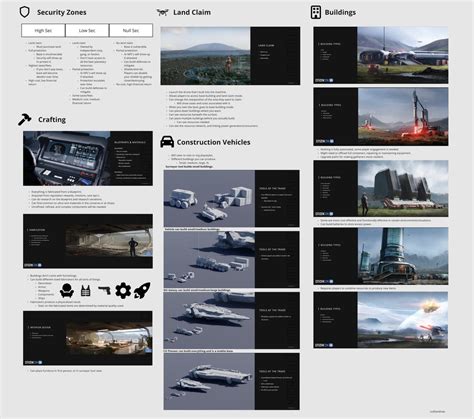This screenshot has height=419, width=474.
Task: Click the notes below crafting dashboard image
Action: tap(71, 199)
